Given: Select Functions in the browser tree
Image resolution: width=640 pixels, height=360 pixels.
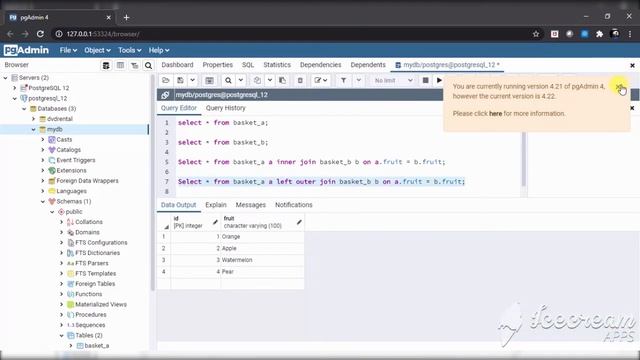Looking at the screenshot, I should click(89, 294).
